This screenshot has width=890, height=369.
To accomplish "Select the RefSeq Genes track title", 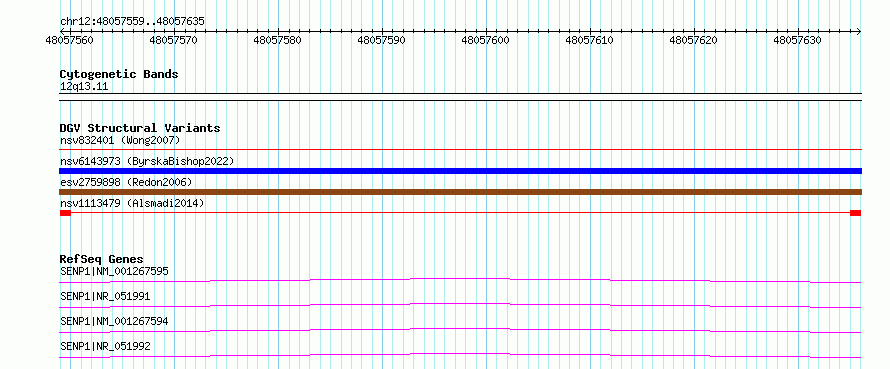I will [x=102, y=259].
